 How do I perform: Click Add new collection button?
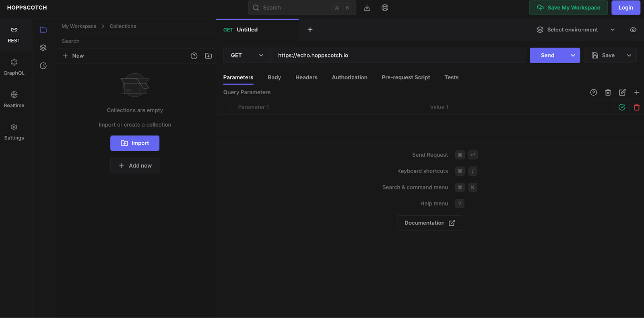pos(135,166)
